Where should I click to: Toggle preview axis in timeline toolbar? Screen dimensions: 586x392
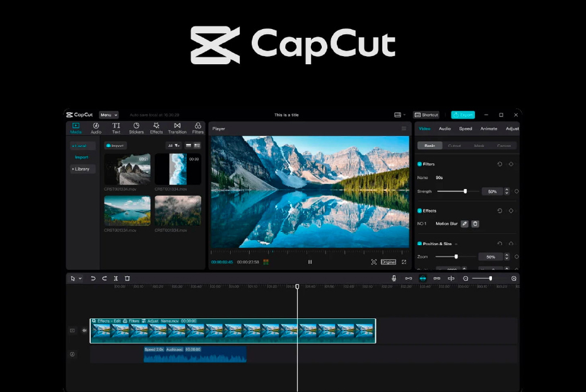(451, 279)
